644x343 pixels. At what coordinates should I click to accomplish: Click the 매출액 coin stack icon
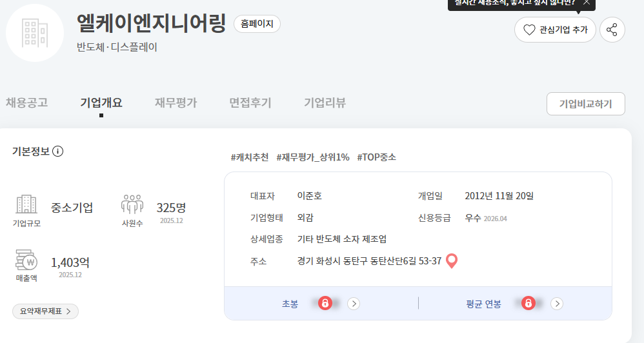tap(26, 260)
